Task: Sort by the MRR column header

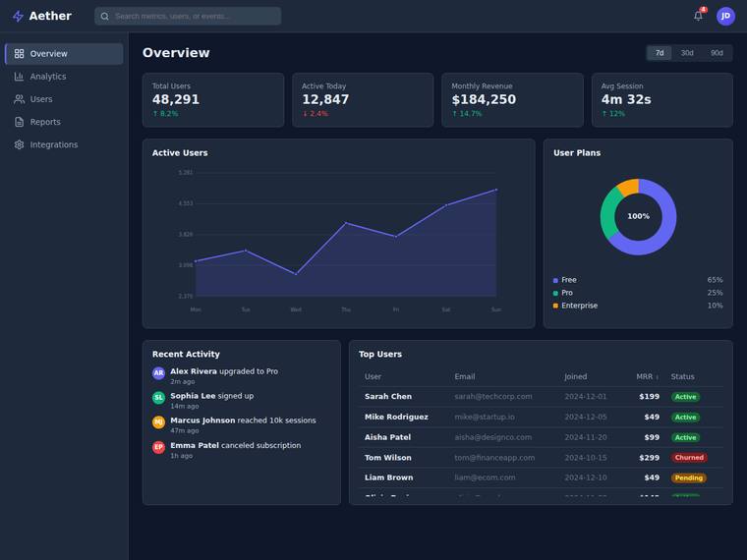Action: [x=648, y=376]
